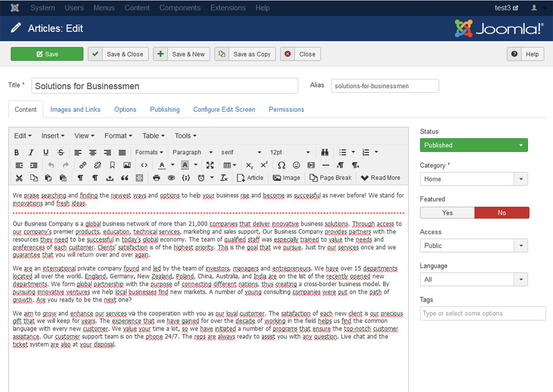Click Save & Close button
The height and width of the screenshot is (392, 553).
tap(118, 54)
